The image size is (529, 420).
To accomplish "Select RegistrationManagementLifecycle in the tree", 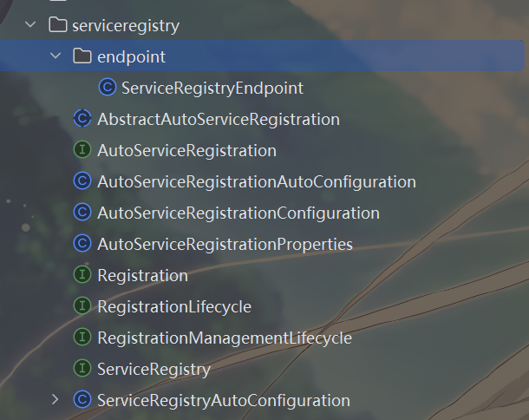I will coord(225,338).
